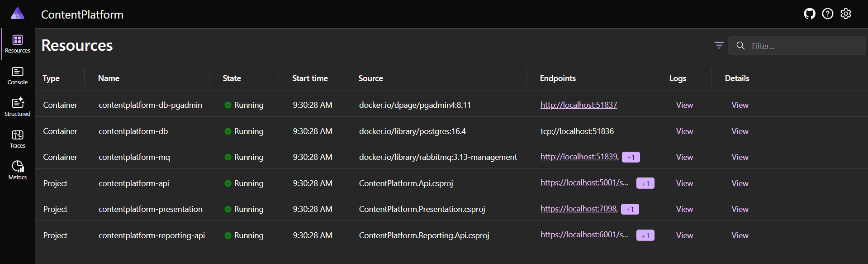Sort by the Type column header

point(51,78)
